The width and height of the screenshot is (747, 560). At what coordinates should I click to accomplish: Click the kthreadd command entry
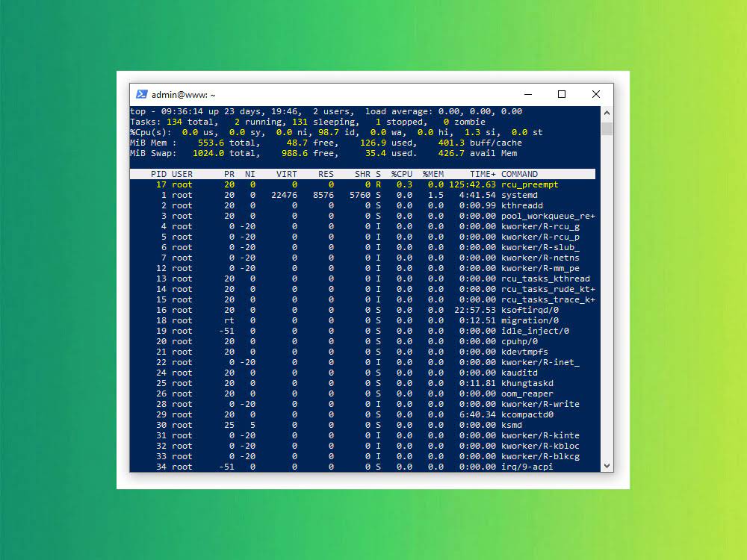522,206
